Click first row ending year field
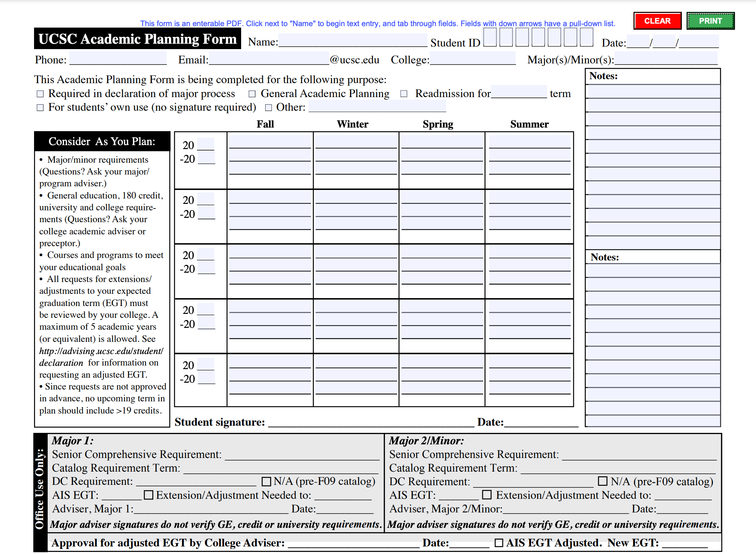Image resolution: width=756 pixels, height=554 pixels. coord(206,158)
